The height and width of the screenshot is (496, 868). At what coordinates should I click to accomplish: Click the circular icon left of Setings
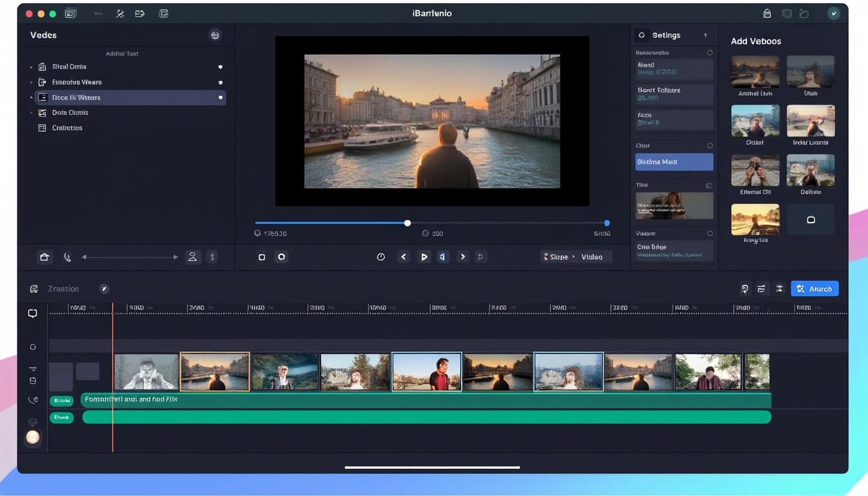[x=641, y=36]
